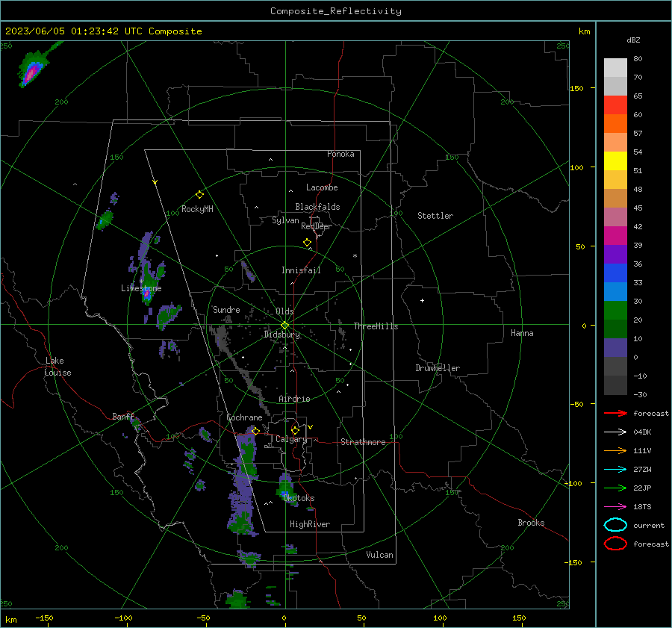Click the yellow diamond marker by Cochrane
The image size is (672, 628).
point(256,431)
